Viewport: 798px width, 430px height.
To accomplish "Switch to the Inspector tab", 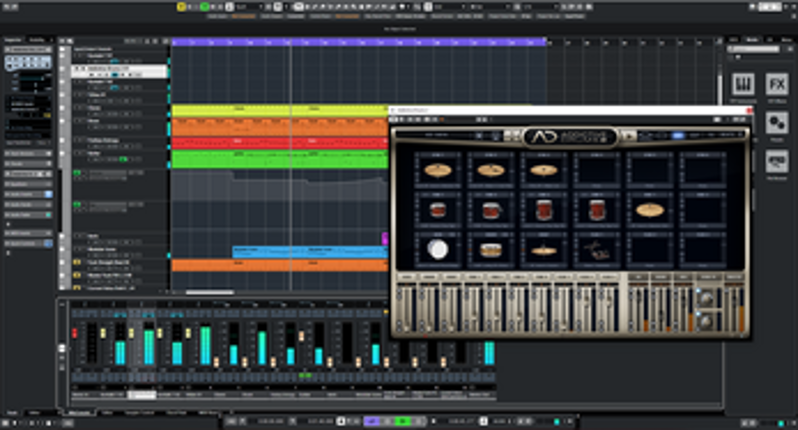I will click(x=14, y=40).
